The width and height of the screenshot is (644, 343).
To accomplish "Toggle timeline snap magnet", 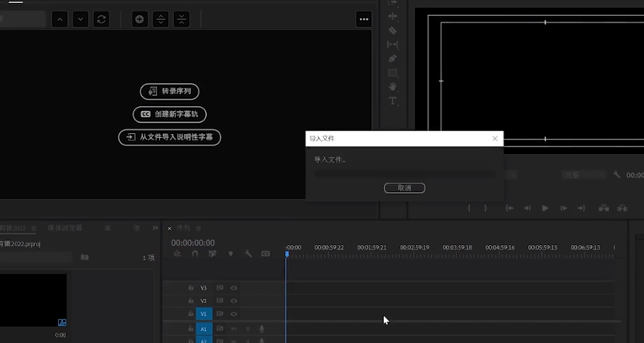I will click(x=195, y=254).
